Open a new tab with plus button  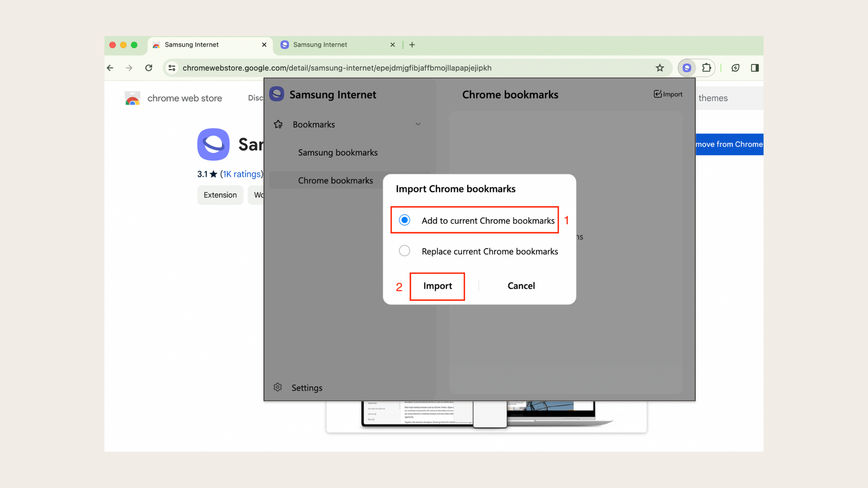tap(412, 45)
